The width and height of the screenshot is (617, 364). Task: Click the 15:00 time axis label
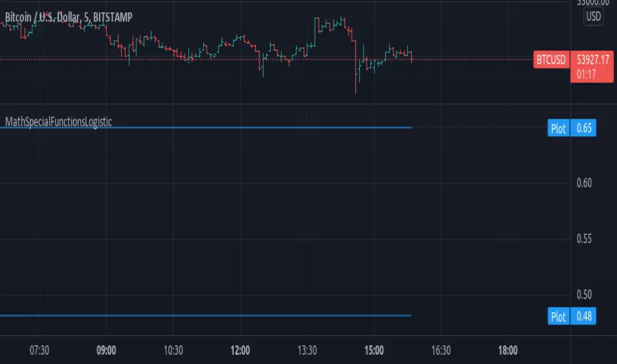point(374,349)
